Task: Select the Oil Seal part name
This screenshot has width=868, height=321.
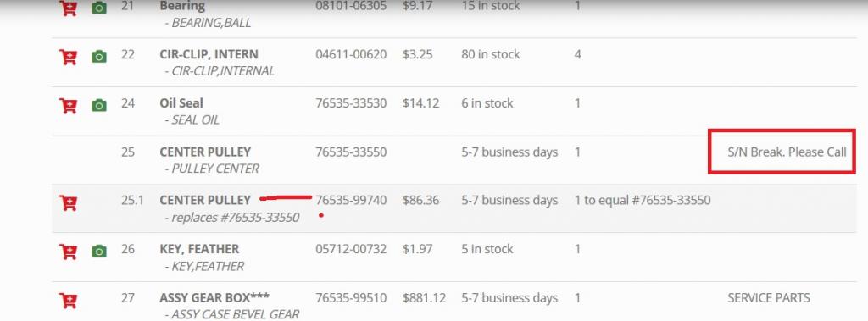Action: [x=181, y=103]
